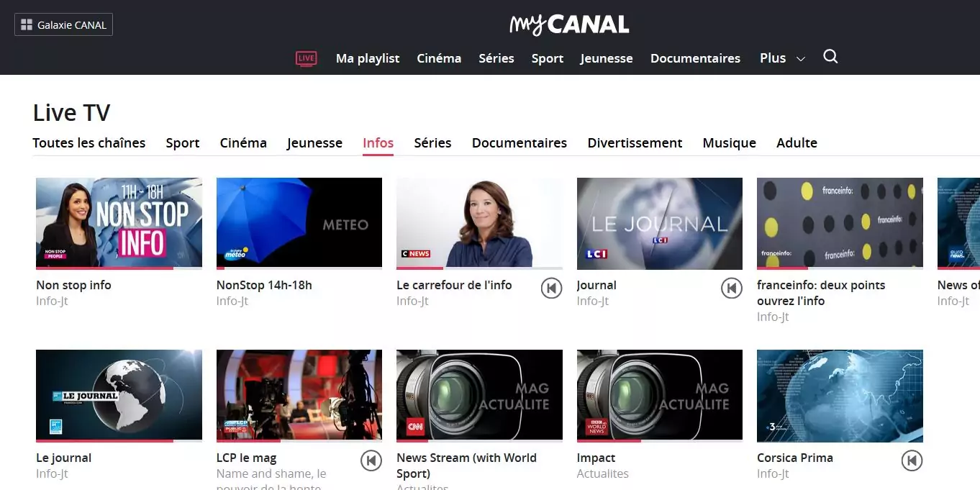Image resolution: width=980 pixels, height=490 pixels.
Task: Go to Ma playlist
Action: click(x=367, y=59)
